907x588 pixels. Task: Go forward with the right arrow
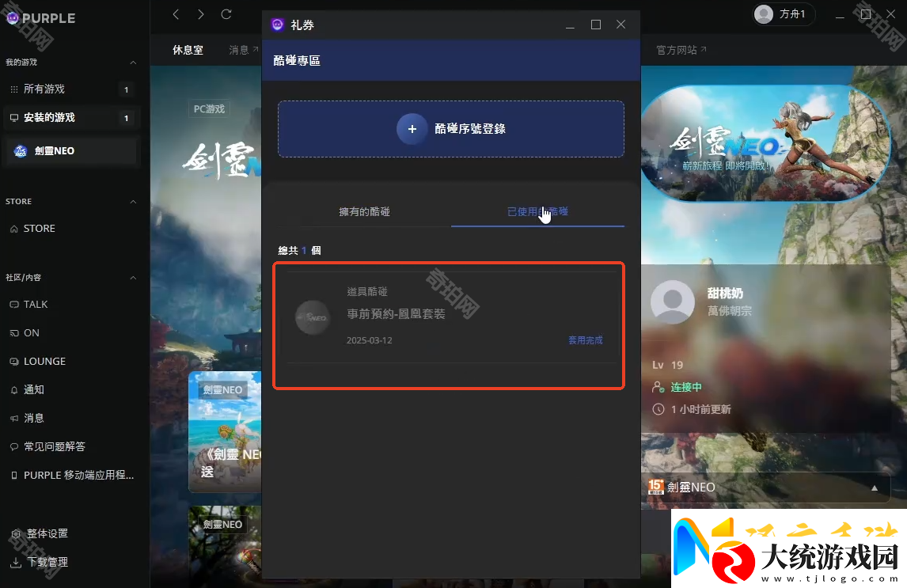point(201,14)
